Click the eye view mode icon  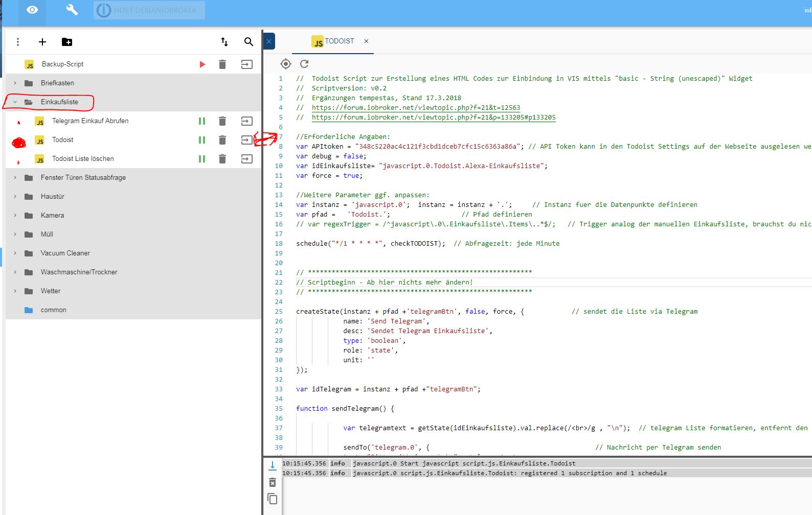click(32, 10)
